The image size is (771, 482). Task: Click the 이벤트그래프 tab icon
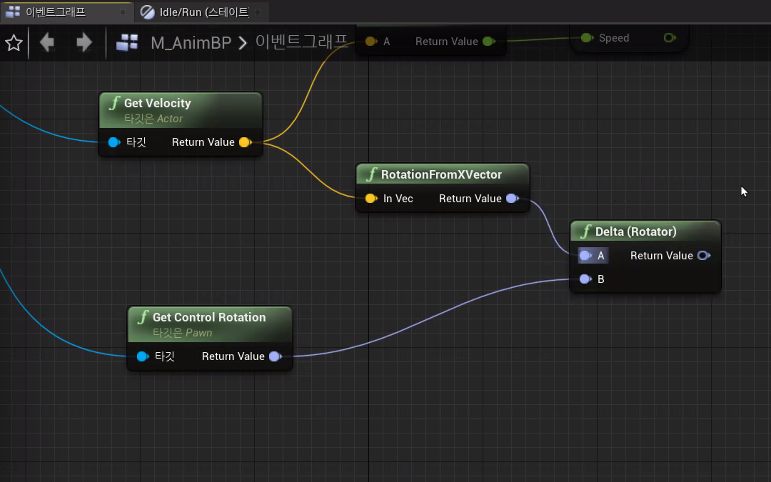click(12, 12)
